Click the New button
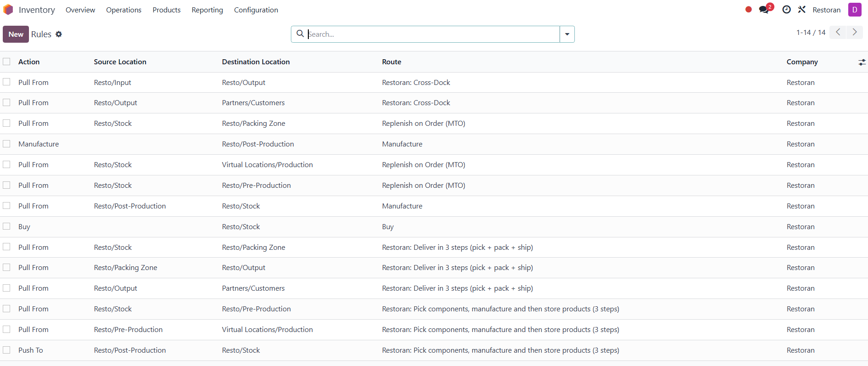This screenshot has height=366, width=868. pos(16,34)
